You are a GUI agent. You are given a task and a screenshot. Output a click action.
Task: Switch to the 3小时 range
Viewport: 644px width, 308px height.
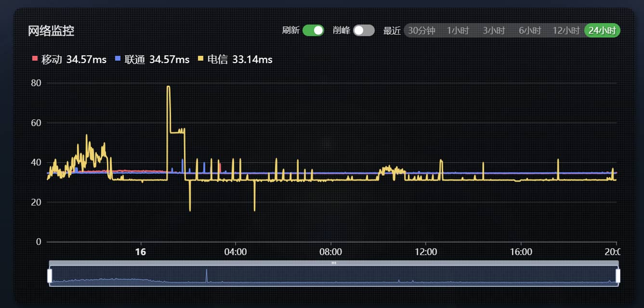pyautogui.click(x=494, y=30)
